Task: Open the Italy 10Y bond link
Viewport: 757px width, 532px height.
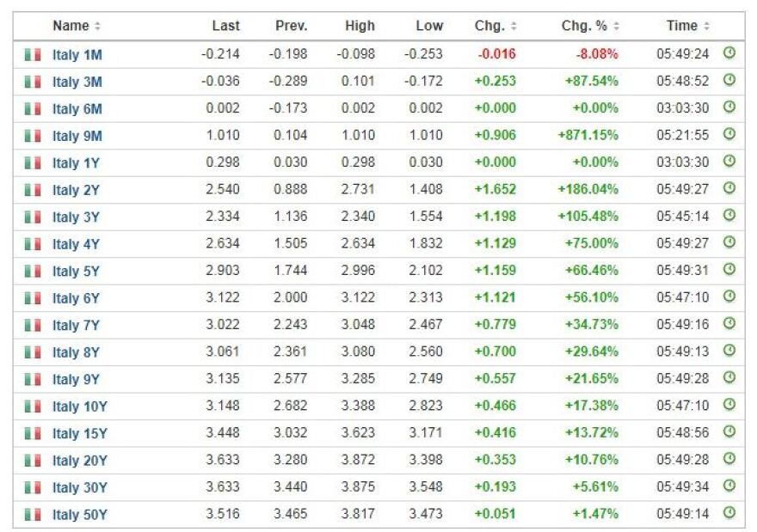Action: [x=78, y=407]
